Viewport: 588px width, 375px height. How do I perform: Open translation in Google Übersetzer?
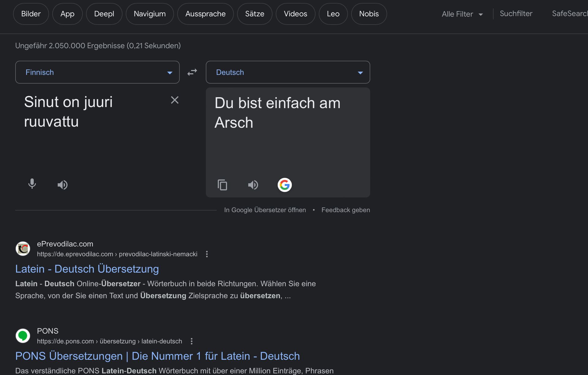point(265,210)
